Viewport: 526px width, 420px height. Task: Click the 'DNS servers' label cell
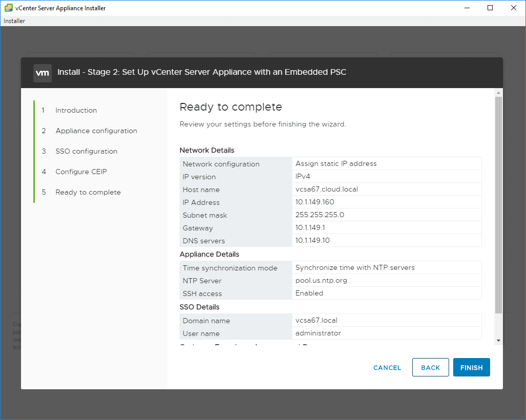(x=236, y=240)
